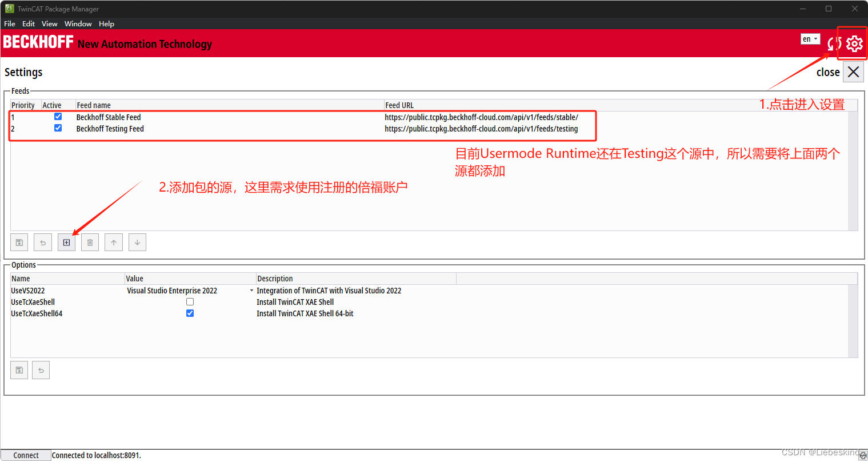Viewport: 868px width, 461px height.
Task: Click the refresh icon in red header
Action: click(x=834, y=43)
